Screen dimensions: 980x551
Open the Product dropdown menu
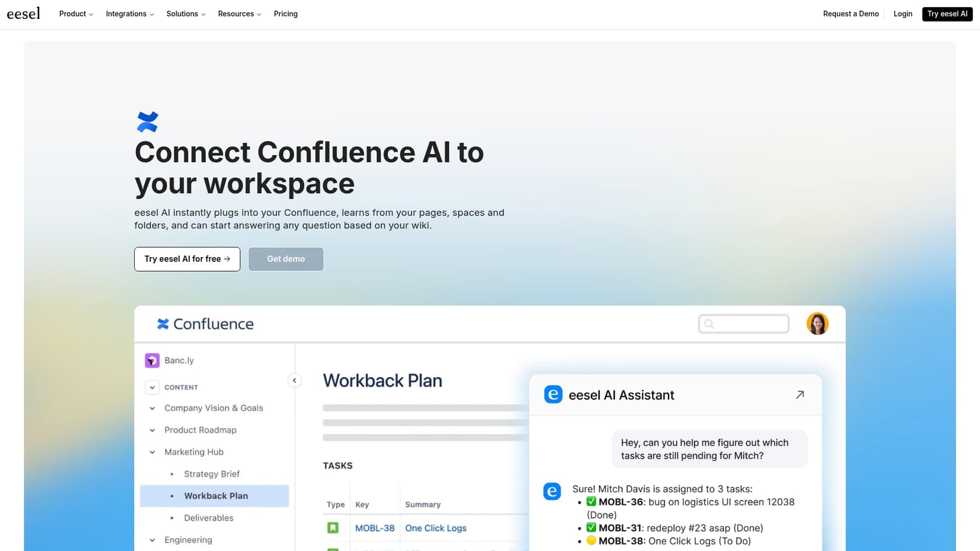coord(76,13)
